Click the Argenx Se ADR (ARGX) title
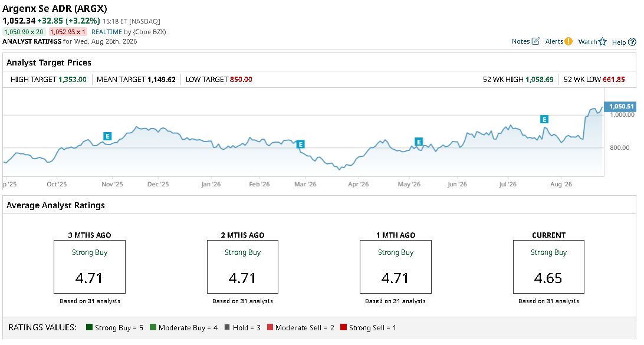This screenshot has width=644, height=345. click(55, 9)
